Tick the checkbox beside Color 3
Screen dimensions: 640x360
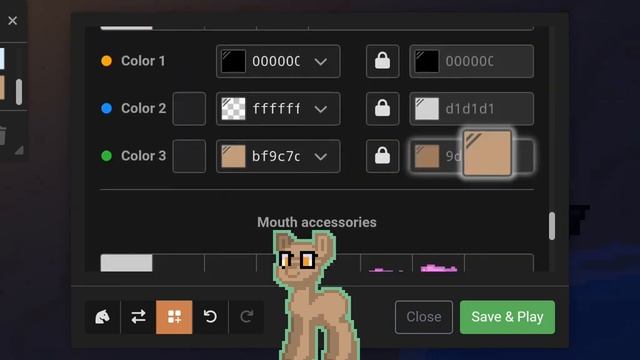coord(189,156)
